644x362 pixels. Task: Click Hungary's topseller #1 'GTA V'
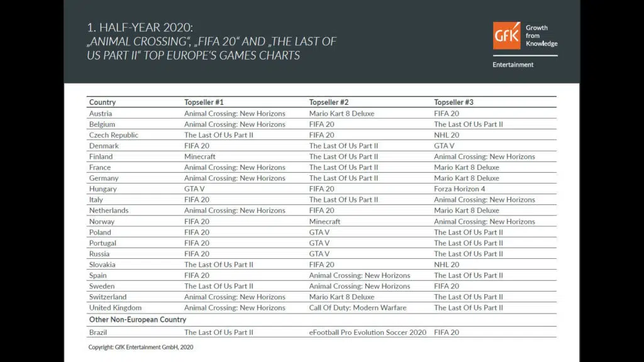point(194,189)
